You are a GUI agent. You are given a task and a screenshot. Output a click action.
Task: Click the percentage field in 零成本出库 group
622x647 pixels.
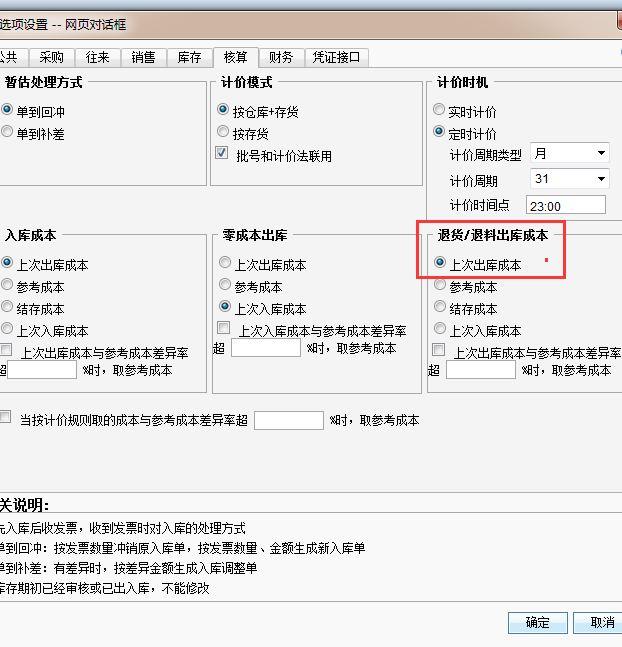[x=266, y=348]
